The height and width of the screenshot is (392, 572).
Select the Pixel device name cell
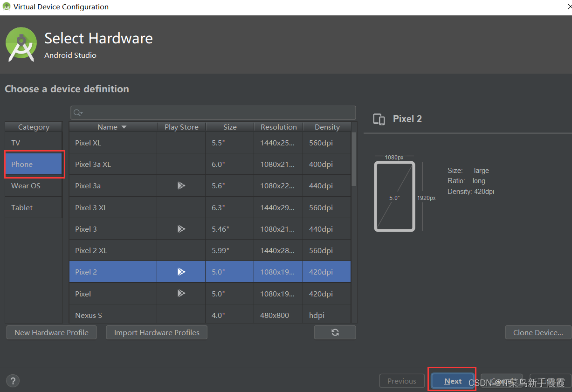point(113,294)
